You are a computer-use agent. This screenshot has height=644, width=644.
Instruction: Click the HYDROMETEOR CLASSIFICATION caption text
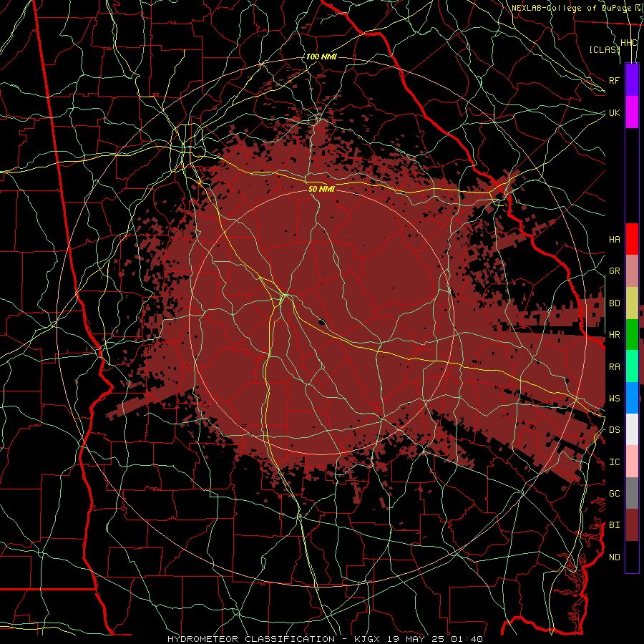[x=251, y=639]
